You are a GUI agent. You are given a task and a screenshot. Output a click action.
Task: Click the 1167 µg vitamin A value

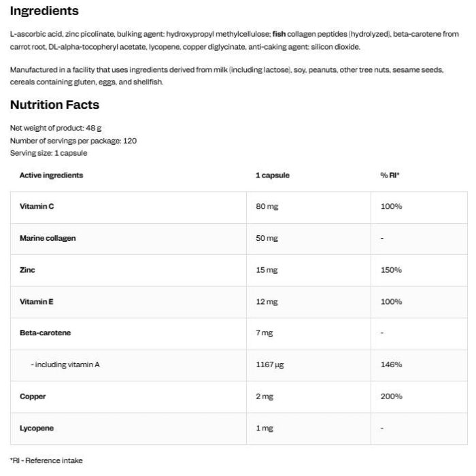[270, 364]
